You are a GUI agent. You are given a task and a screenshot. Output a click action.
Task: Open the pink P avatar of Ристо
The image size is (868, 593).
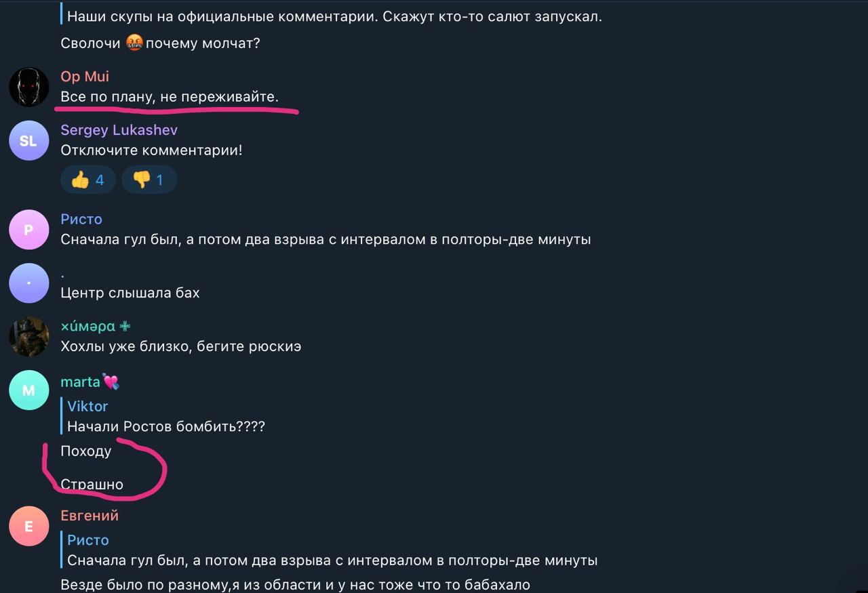coord(28,230)
